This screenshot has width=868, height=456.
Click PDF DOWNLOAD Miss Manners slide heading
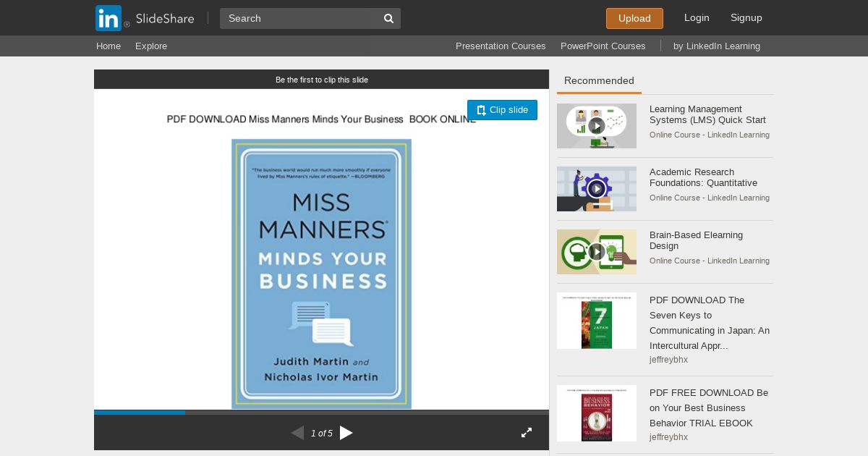[x=321, y=119]
